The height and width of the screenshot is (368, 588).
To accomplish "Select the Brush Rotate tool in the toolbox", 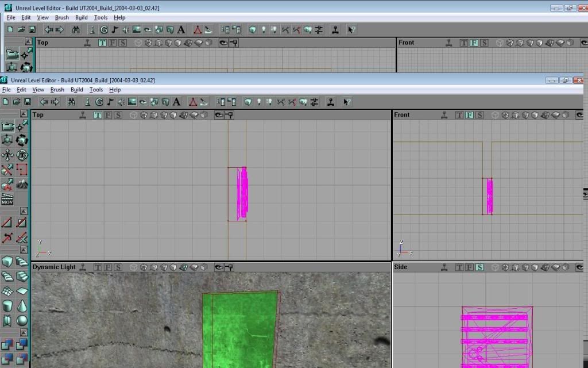I will 22,140.
